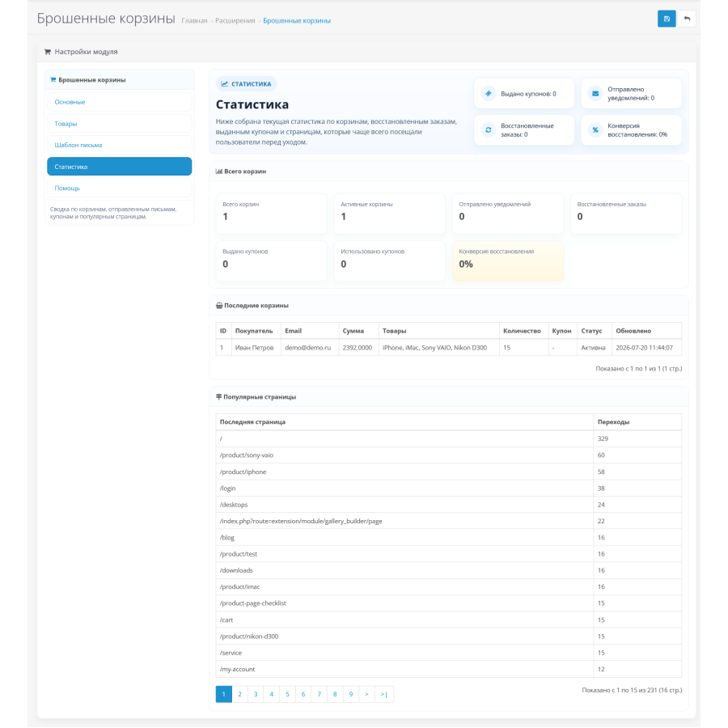
Task: Click the /cart page row
Action: (x=448, y=620)
